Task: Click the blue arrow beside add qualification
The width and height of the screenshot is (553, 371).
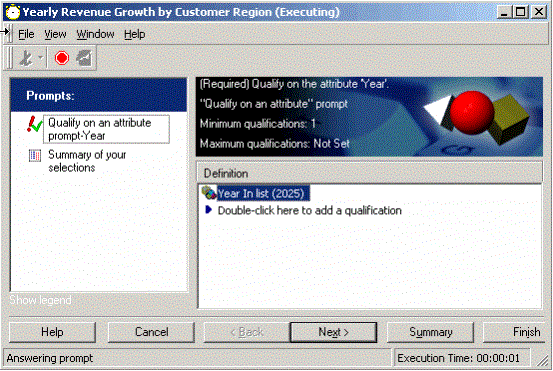Action: pyautogui.click(x=208, y=210)
